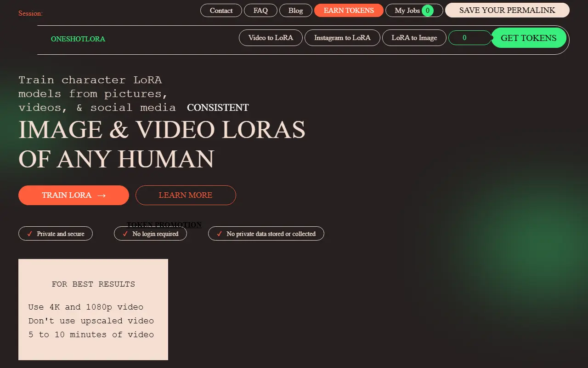Click "5 to 10 minutes of video" tip
The width and height of the screenshot is (588, 368).
91,334
